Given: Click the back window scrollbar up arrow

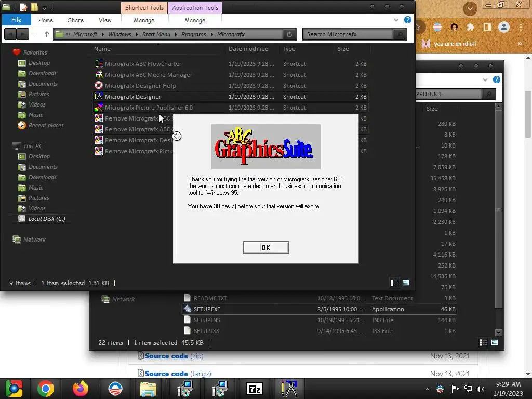Looking at the screenshot, I should coord(498,107).
